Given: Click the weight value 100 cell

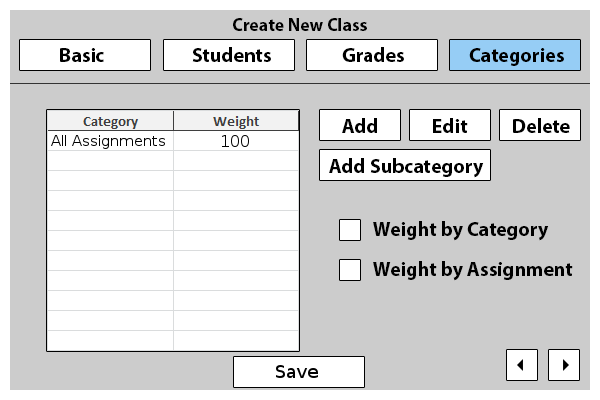Looking at the screenshot, I should pos(236,142).
